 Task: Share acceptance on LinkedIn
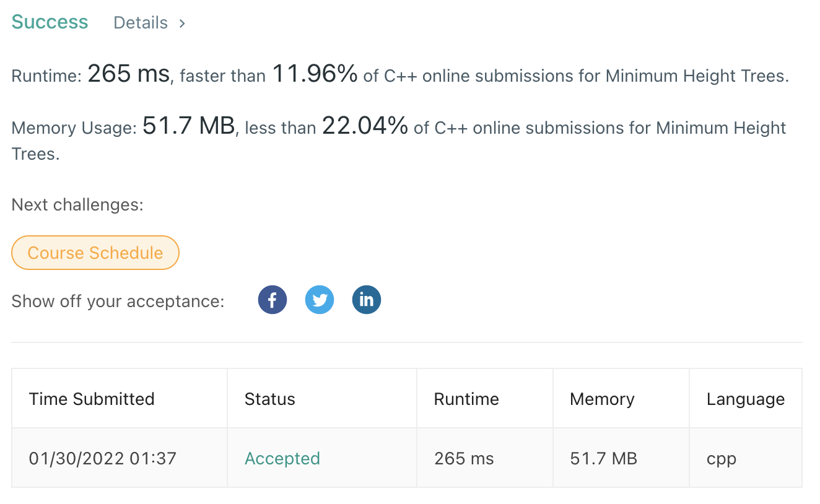[x=367, y=300]
